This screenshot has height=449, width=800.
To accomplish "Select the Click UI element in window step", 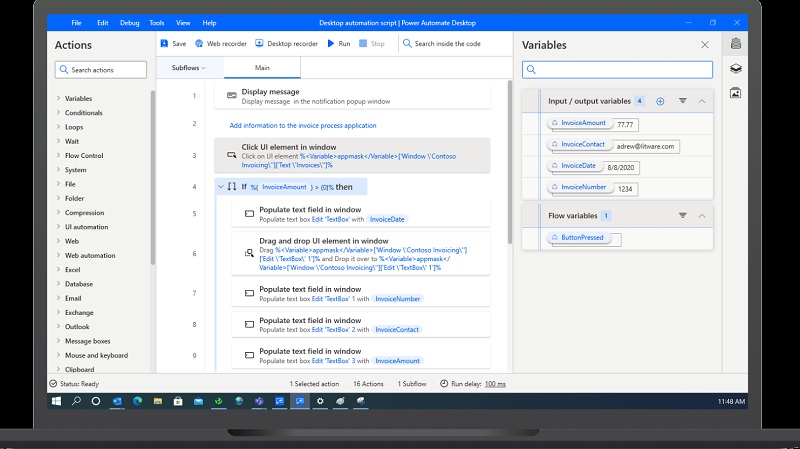I will pos(352,155).
